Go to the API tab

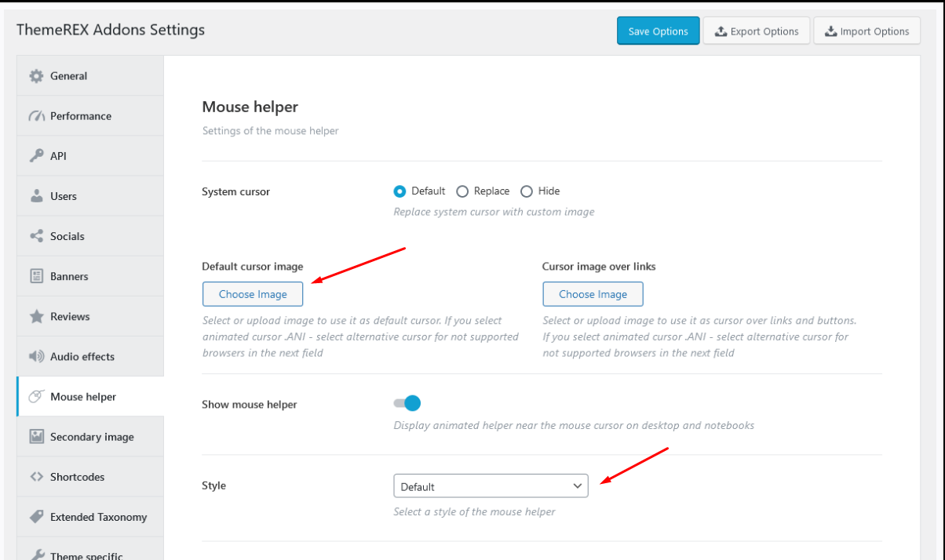pyautogui.click(x=90, y=156)
